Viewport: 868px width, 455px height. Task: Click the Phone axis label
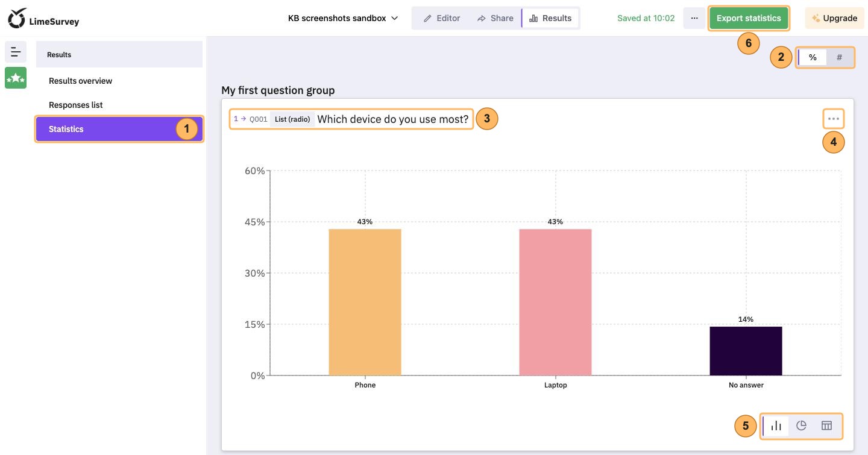tap(365, 385)
